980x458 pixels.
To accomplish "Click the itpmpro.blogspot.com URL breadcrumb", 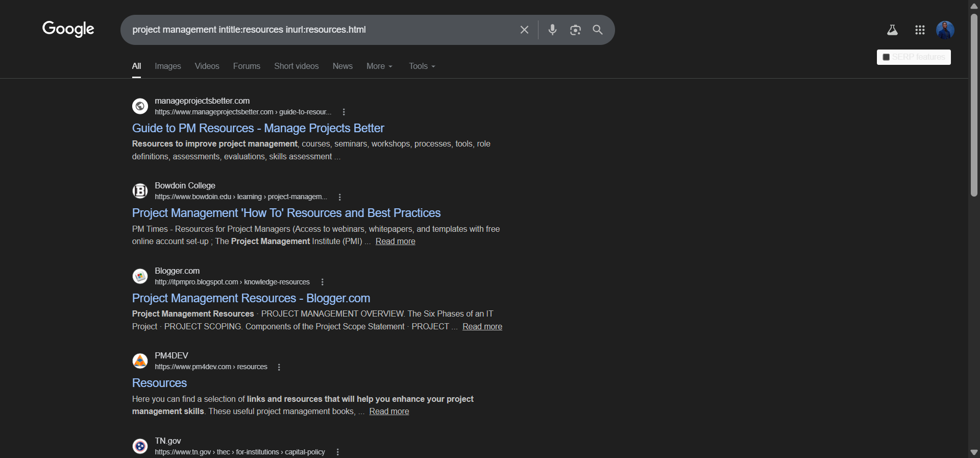I will (x=232, y=282).
